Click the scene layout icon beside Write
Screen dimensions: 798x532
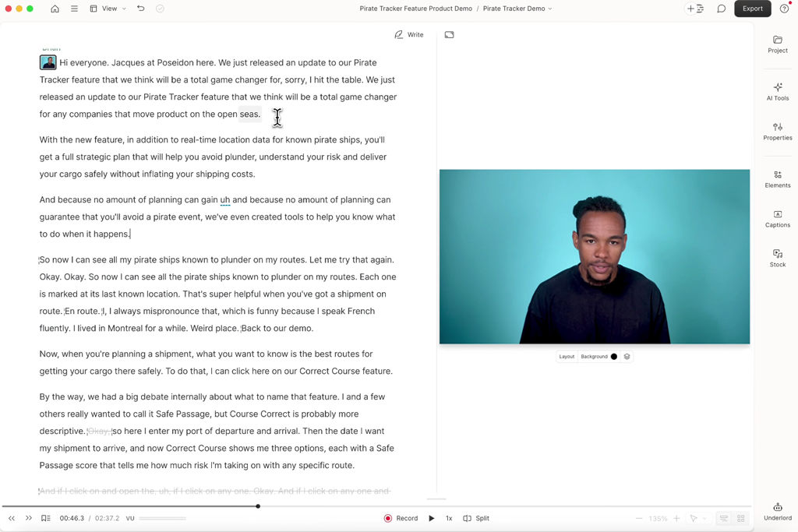pyautogui.click(x=449, y=34)
